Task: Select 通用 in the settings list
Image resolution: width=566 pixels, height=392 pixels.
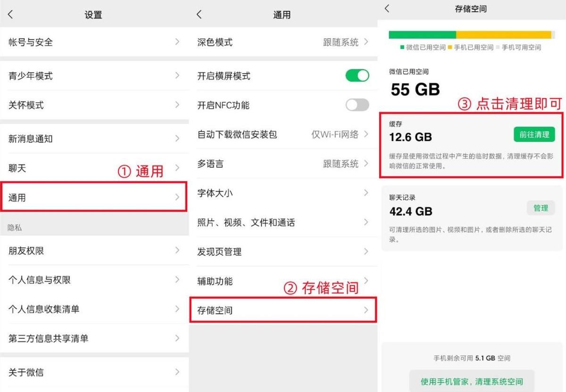Action: click(94, 197)
